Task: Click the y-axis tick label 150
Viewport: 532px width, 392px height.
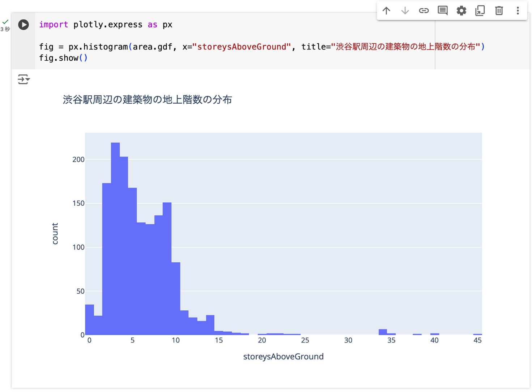Action: (78, 203)
